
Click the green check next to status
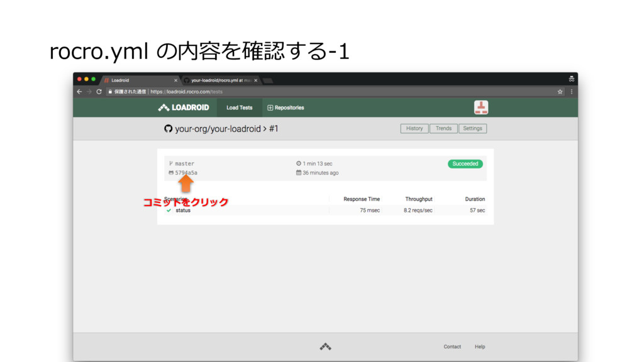click(x=169, y=210)
